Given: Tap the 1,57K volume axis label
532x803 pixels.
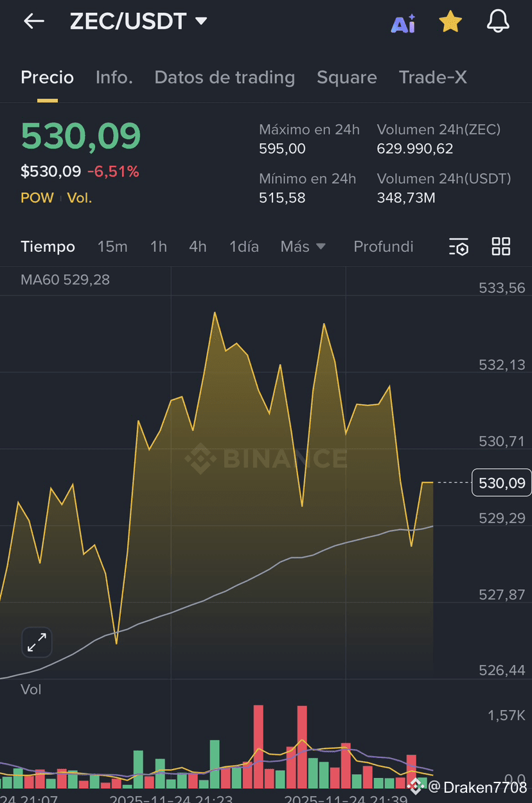Looking at the screenshot, I should click(506, 716).
